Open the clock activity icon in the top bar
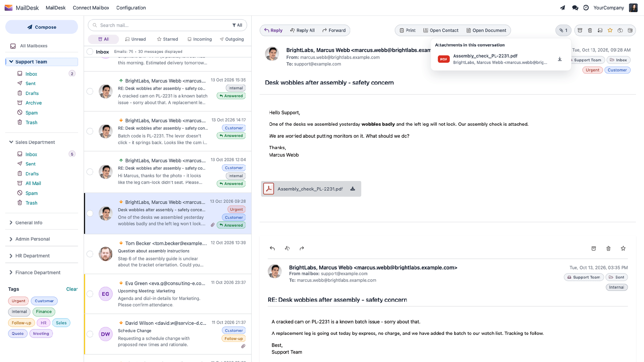This screenshot has height=362, width=644. pyautogui.click(x=586, y=8)
